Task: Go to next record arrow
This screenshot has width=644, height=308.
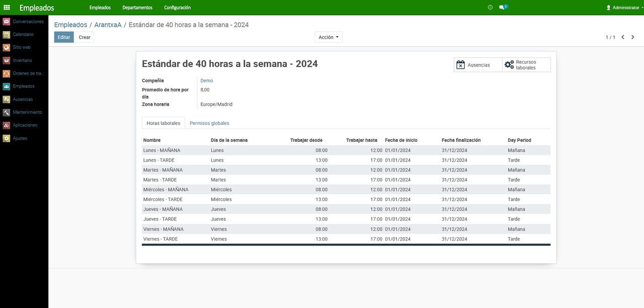Action: (x=633, y=37)
